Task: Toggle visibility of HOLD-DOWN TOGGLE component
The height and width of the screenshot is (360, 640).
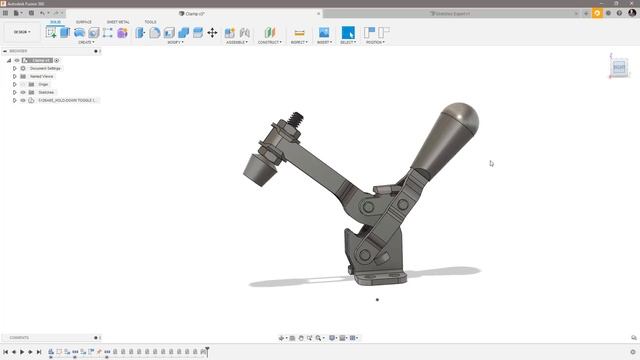Action: 23,100
